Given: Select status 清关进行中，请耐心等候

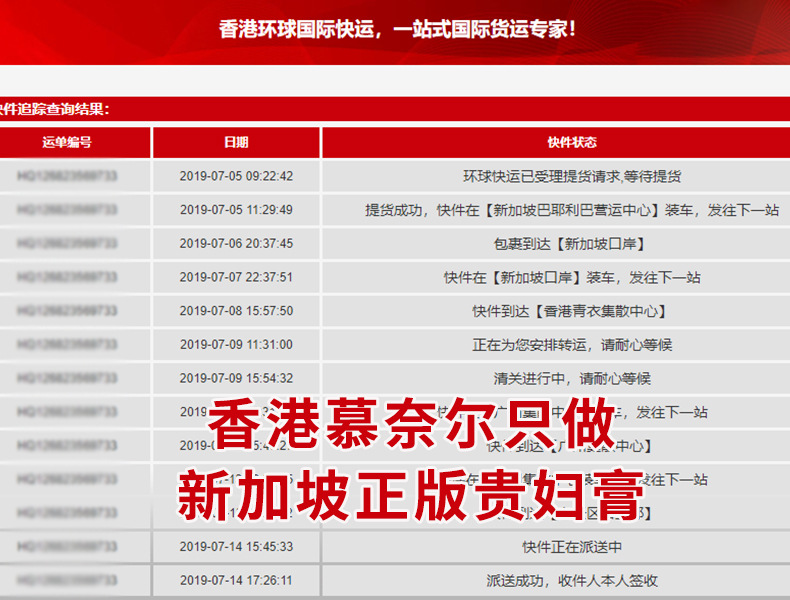Looking at the screenshot, I should [572, 378].
